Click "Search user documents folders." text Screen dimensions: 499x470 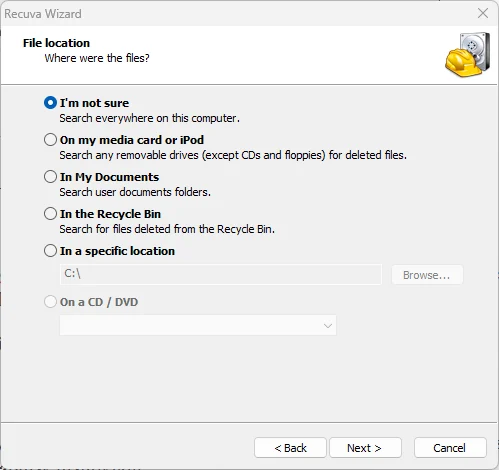pyautogui.click(x=135, y=192)
